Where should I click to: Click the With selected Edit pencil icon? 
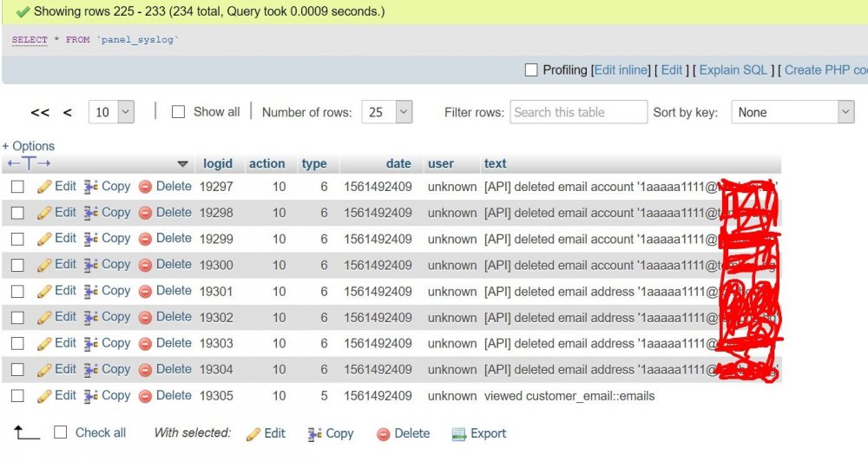point(253,435)
